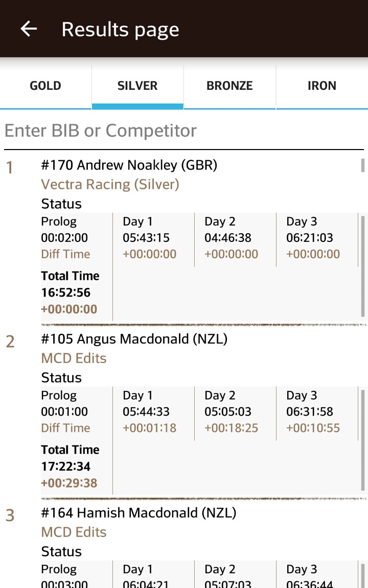Tap Hamish Macdonald's MCD Edits team

tap(74, 532)
